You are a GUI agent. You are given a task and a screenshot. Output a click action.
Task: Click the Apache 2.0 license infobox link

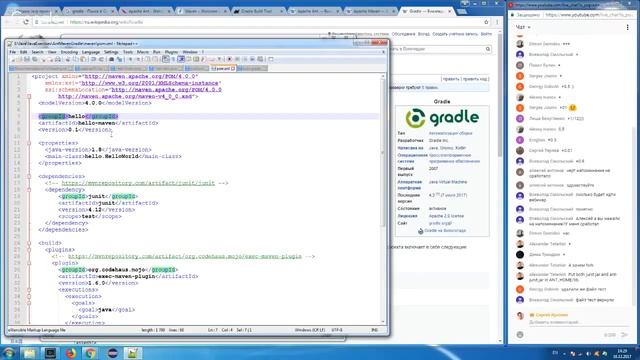446,216
